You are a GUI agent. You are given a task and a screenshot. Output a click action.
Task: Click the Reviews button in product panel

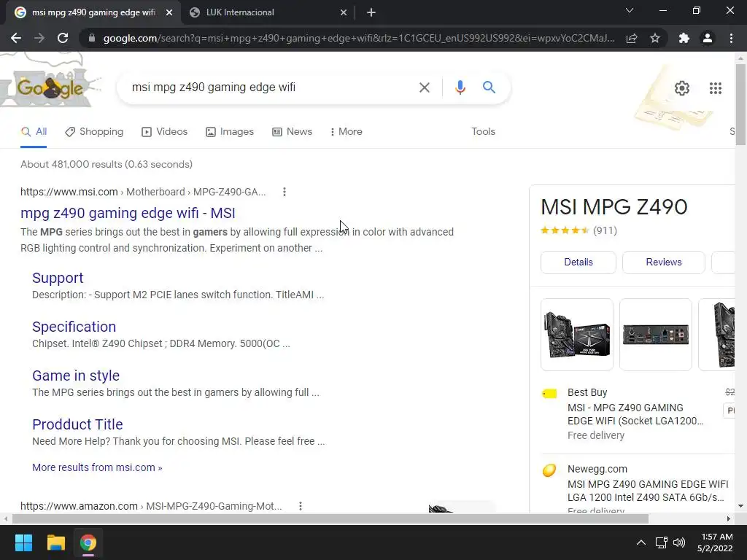[664, 262]
